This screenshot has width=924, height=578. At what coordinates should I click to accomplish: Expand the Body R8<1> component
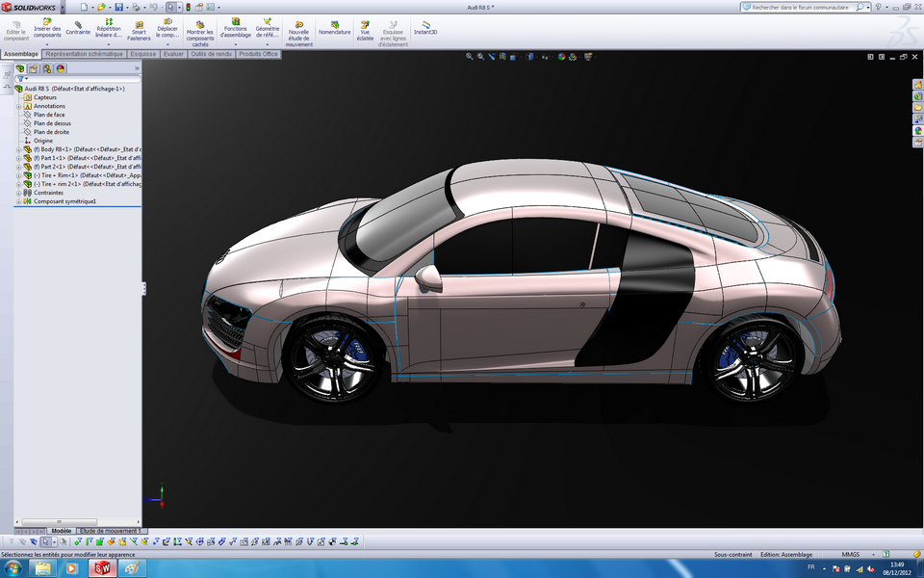(17, 150)
